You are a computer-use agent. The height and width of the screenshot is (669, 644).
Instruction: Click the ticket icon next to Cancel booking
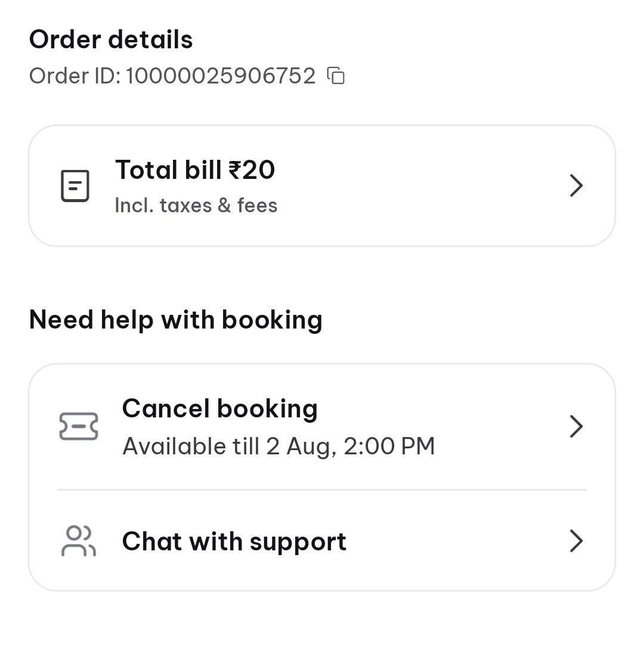pyautogui.click(x=79, y=426)
